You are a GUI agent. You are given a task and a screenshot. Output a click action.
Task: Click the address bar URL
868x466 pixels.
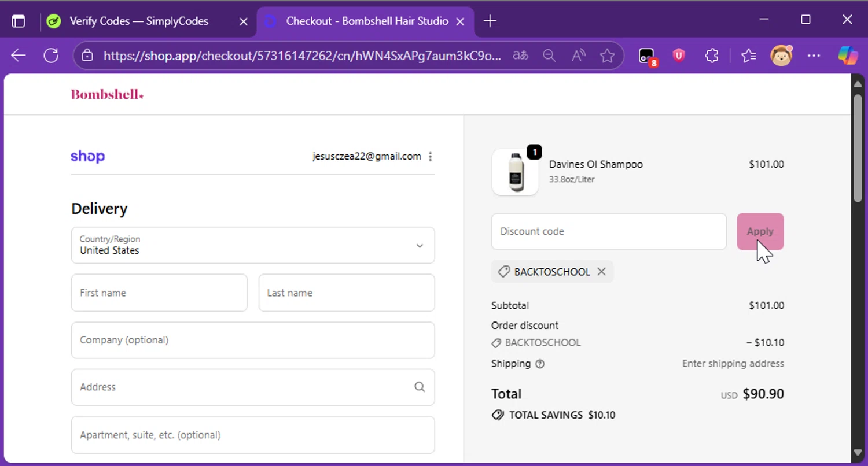[x=302, y=56]
